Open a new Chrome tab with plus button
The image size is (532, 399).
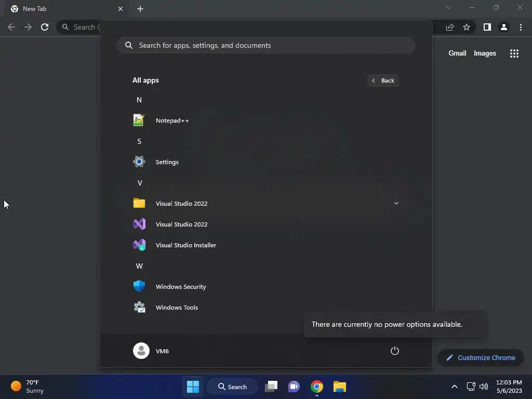coord(140,9)
